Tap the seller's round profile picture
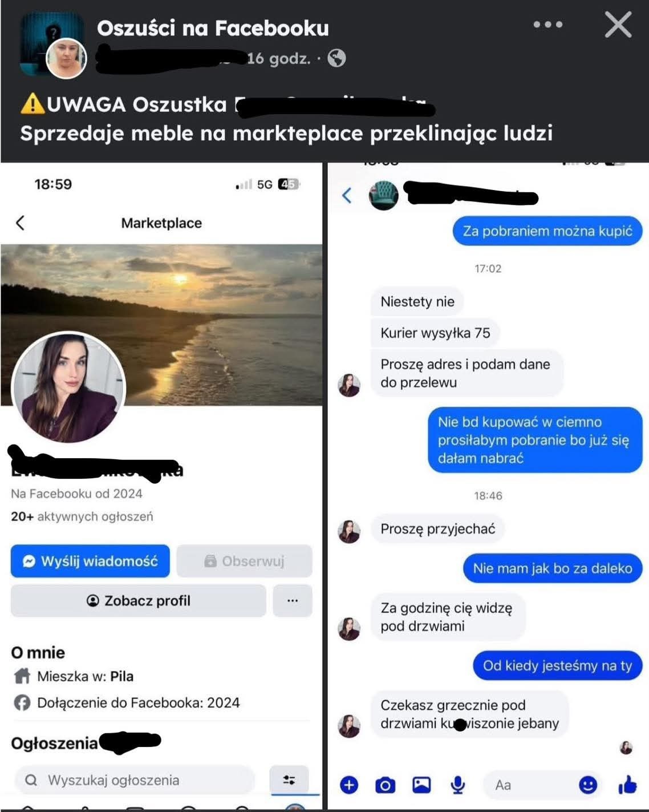The width and height of the screenshot is (649, 812). (x=68, y=388)
